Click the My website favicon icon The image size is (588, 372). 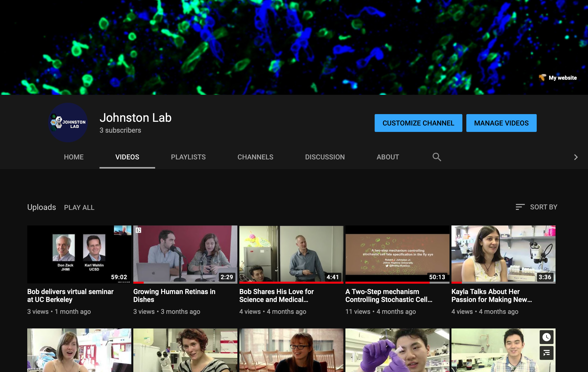tap(542, 78)
